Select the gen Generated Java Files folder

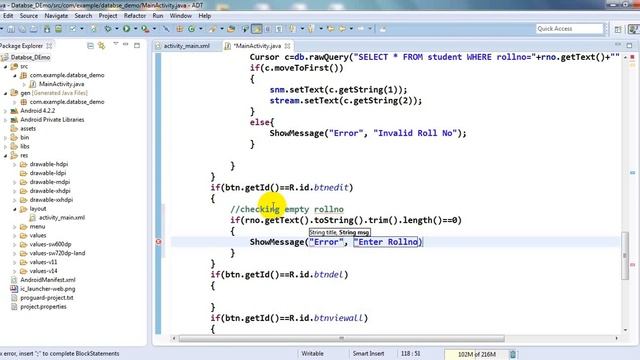tap(53, 93)
